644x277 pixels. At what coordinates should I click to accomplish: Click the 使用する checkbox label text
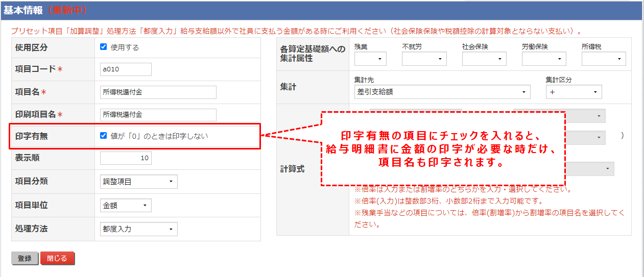125,47
